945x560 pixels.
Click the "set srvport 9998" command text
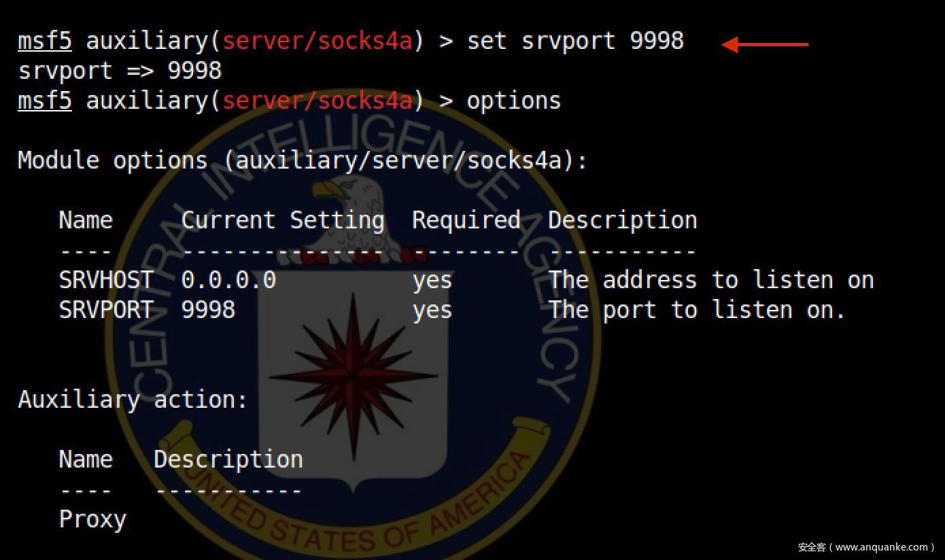click(x=575, y=41)
